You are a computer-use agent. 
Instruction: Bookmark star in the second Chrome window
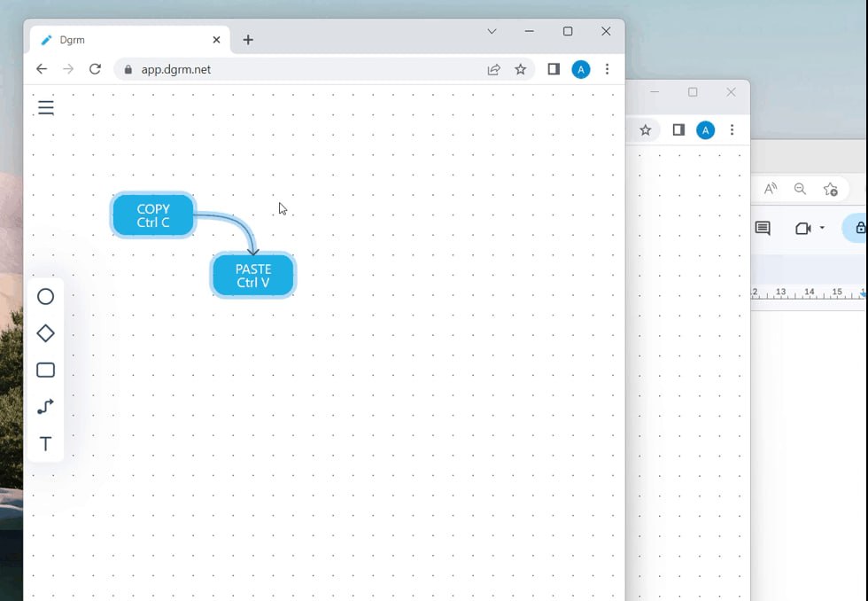646,130
